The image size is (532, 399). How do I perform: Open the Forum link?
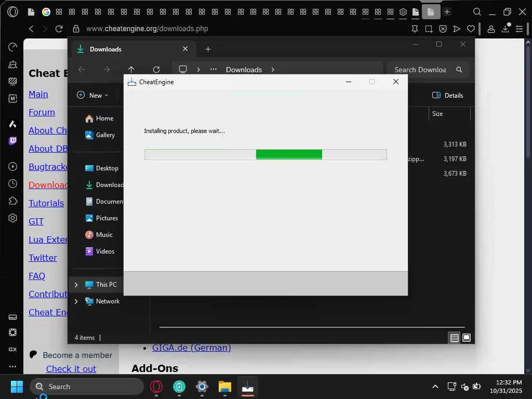[42, 112]
